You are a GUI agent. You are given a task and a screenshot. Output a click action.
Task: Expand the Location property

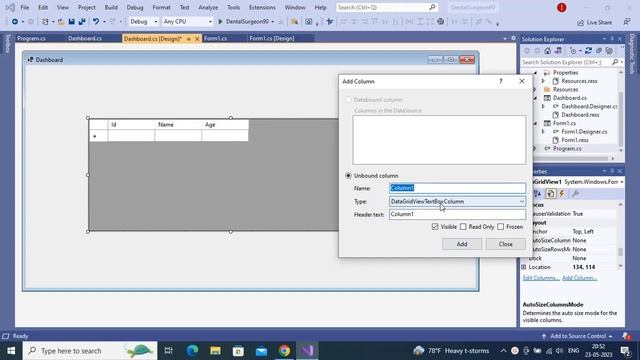(524, 267)
